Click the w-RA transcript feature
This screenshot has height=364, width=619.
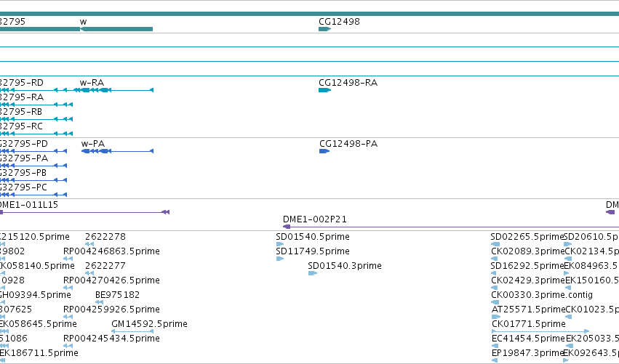click(113, 90)
